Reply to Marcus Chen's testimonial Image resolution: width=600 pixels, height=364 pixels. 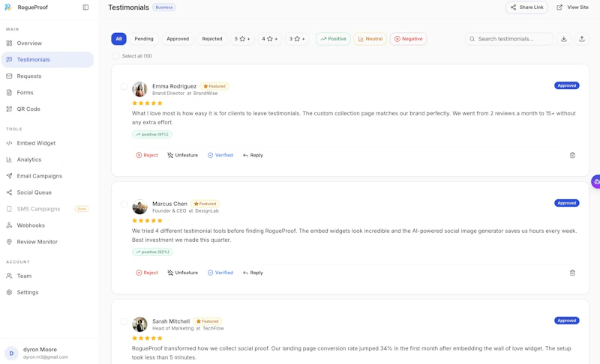pyautogui.click(x=253, y=273)
